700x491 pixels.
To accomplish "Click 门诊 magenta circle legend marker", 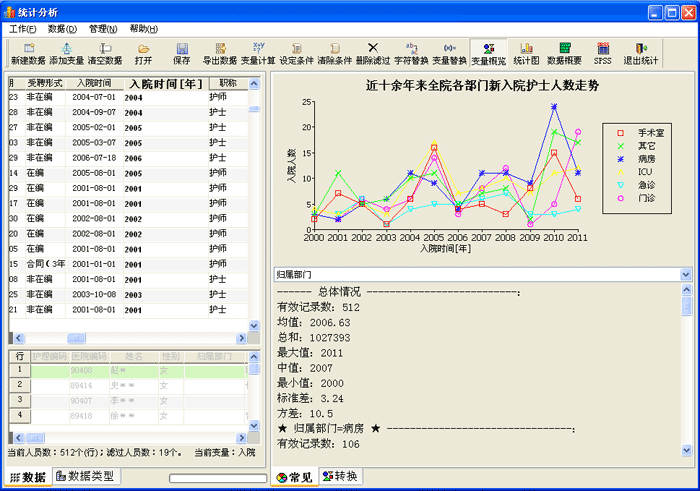I will click(x=621, y=198).
